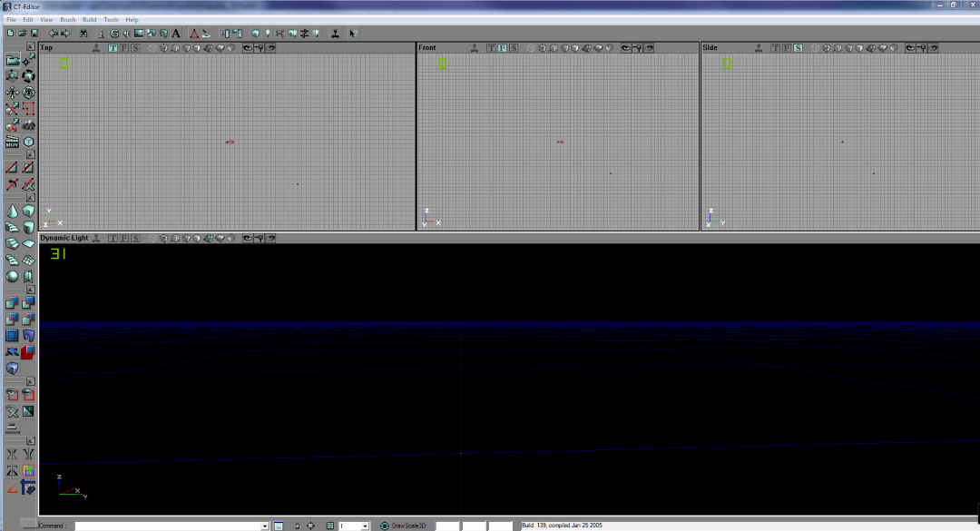Click the red triangle icon in toolbar
The width and height of the screenshot is (980, 531).
coord(194,34)
